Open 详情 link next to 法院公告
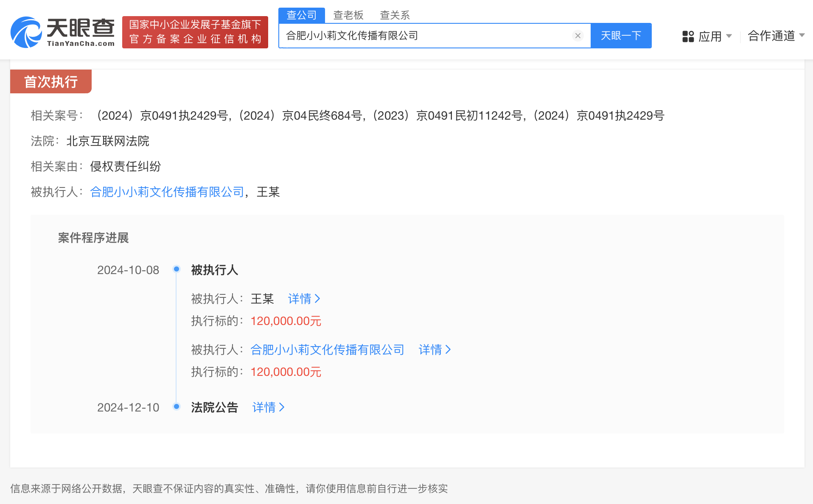 click(268, 408)
